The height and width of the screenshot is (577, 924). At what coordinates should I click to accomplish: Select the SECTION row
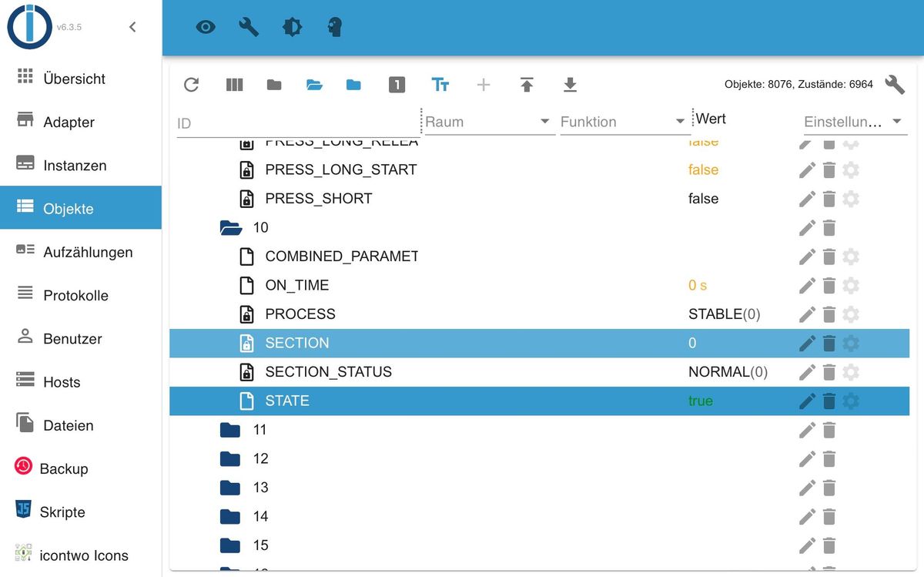click(539, 343)
